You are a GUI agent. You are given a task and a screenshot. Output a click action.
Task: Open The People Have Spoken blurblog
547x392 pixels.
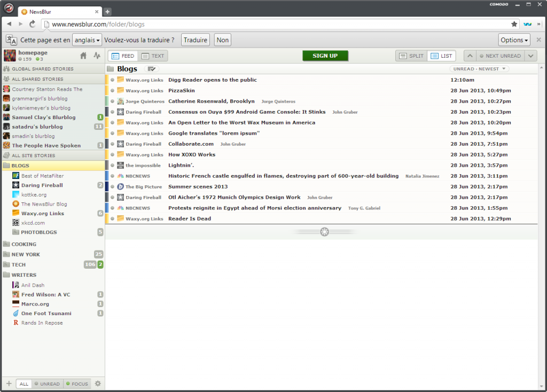53,145
